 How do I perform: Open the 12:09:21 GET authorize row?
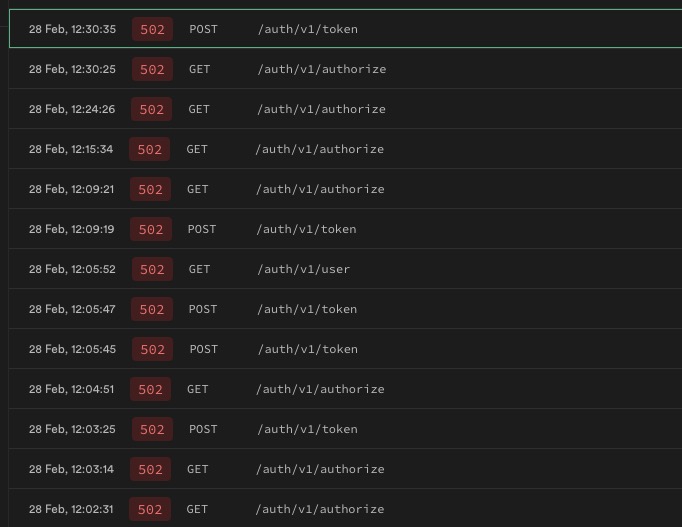pos(340,189)
